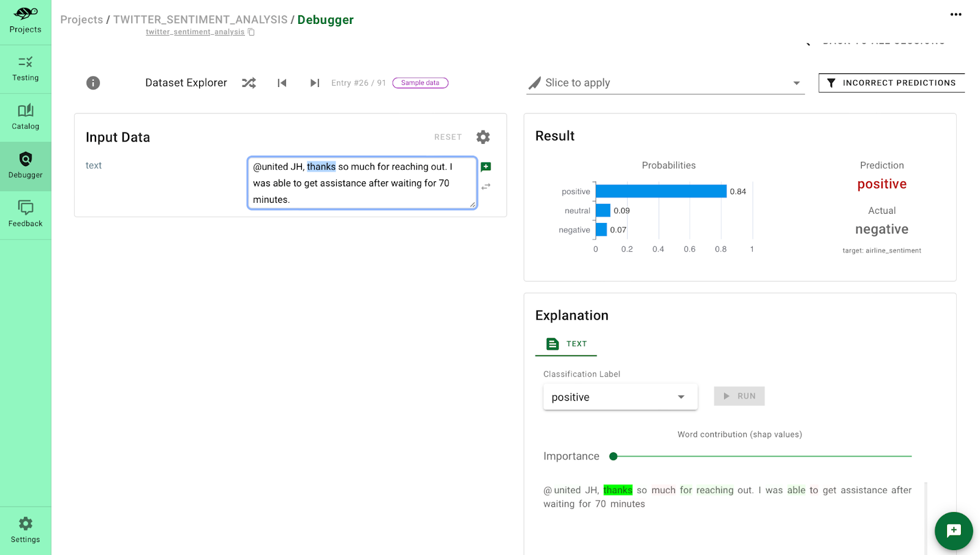Screen dimensions: 980x555
Task: Open the three-dots more options menu
Action: tap(956, 14)
